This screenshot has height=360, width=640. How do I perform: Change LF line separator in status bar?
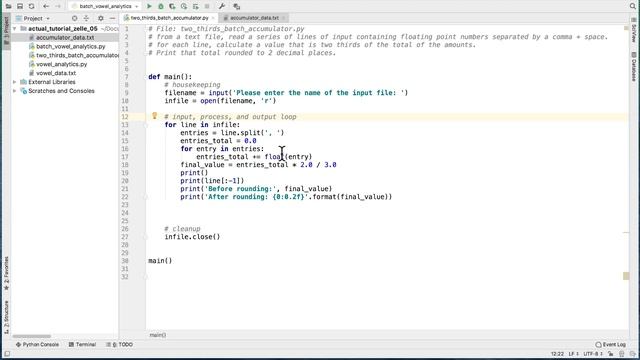(573, 354)
